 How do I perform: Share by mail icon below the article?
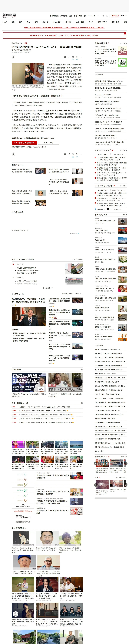65,154
